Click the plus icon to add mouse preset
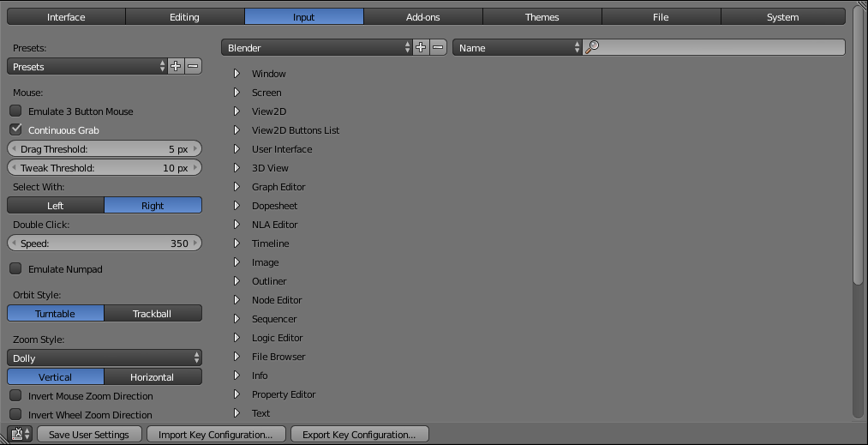 point(176,67)
